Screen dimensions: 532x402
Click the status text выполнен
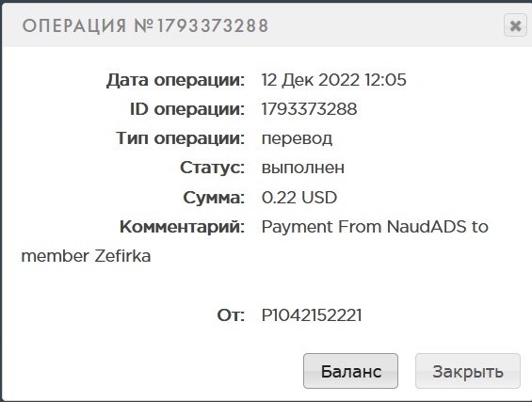[x=303, y=168]
